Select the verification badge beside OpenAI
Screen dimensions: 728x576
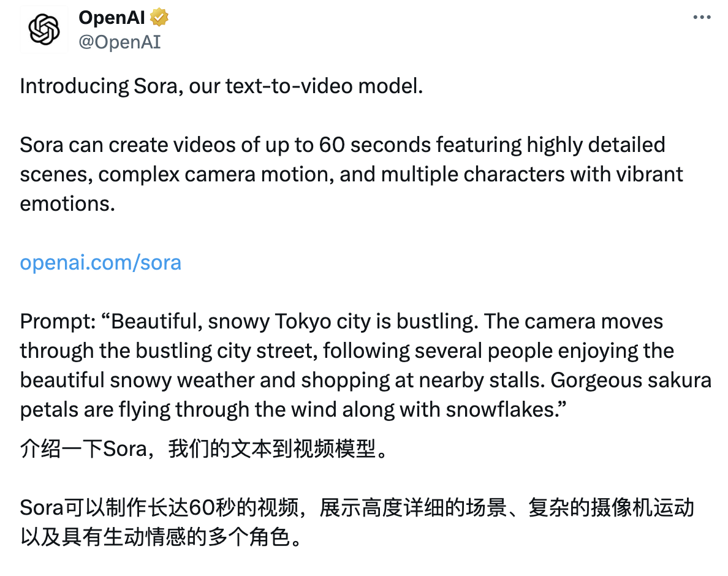click(158, 17)
